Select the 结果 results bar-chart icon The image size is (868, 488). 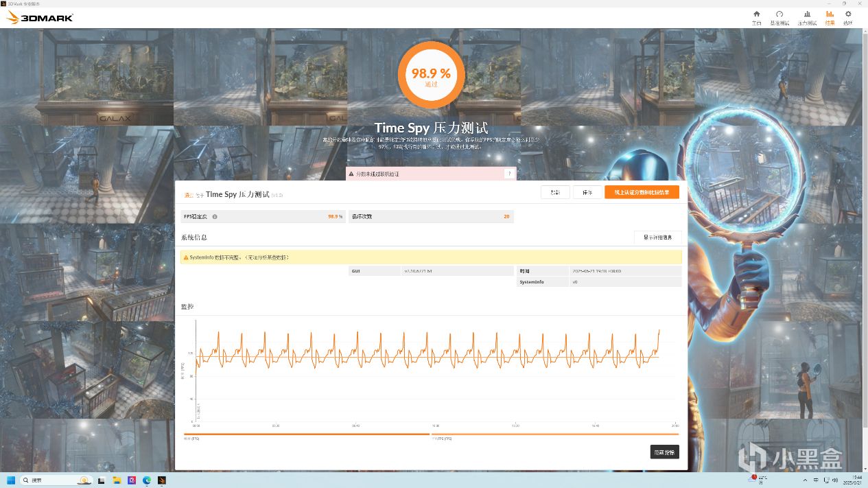(x=830, y=14)
